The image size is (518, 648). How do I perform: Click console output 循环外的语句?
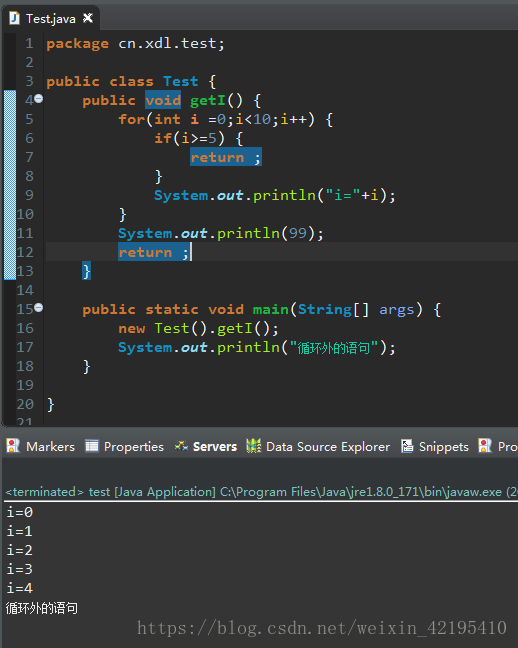(x=42, y=608)
